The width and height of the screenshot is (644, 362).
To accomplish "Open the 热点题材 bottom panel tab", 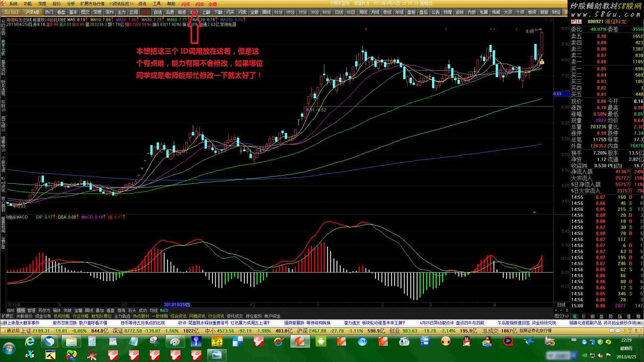I will tap(141, 316).
